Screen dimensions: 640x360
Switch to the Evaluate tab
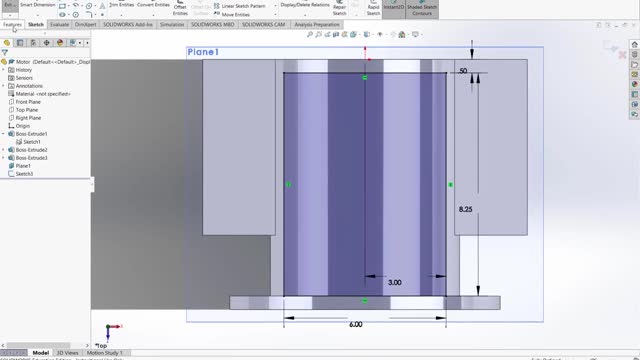tap(59, 24)
